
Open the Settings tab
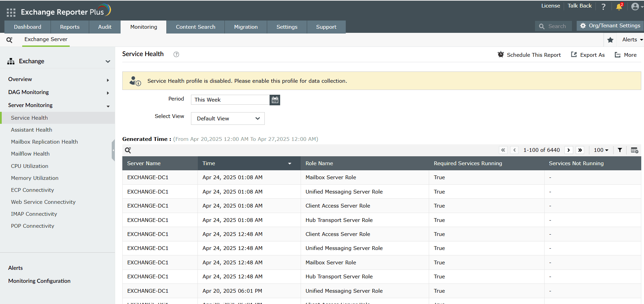point(287,27)
